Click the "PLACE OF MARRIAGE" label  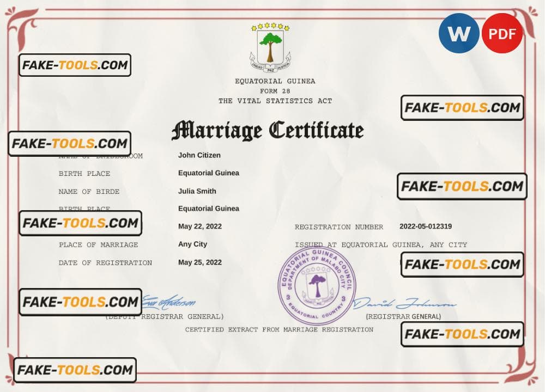click(99, 245)
